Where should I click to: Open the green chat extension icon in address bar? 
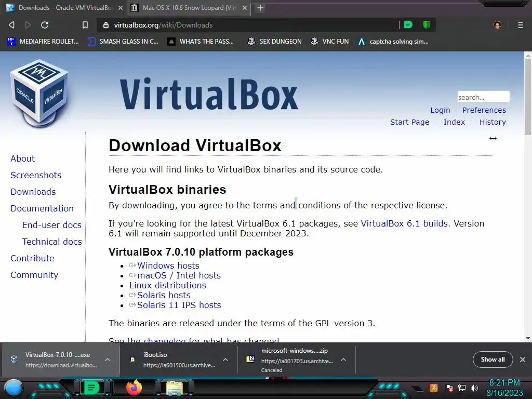[x=408, y=24]
